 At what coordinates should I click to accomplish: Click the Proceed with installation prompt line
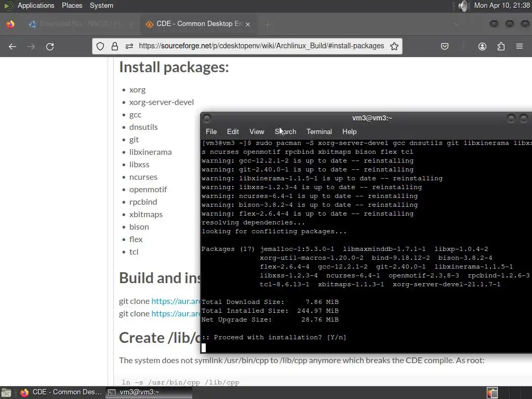(x=274, y=337)
